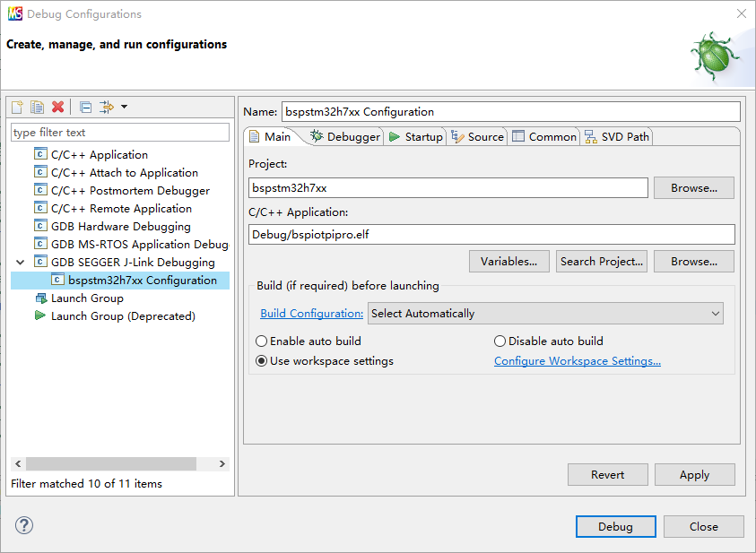Click the filter launch configurations icon
The width and height of the screenshot is (756, 553).
[x=106, y=108]
